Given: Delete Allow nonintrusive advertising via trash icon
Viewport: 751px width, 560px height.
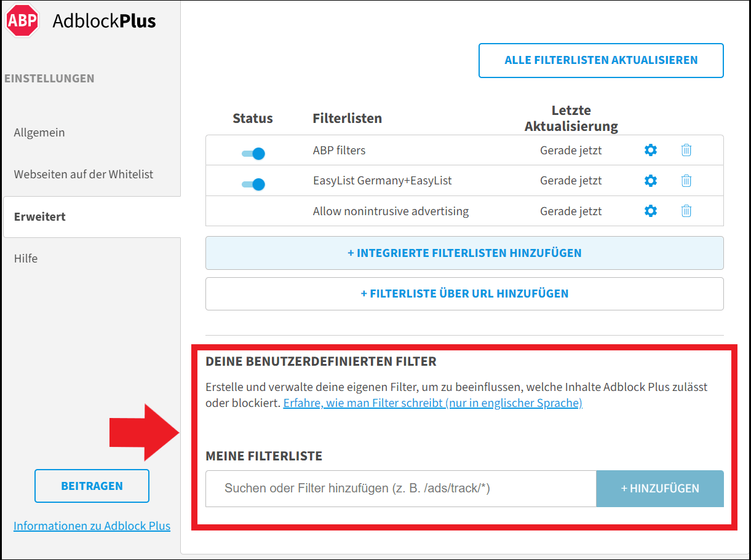Looking at the screenshot, I should click(x=686, y=211).
